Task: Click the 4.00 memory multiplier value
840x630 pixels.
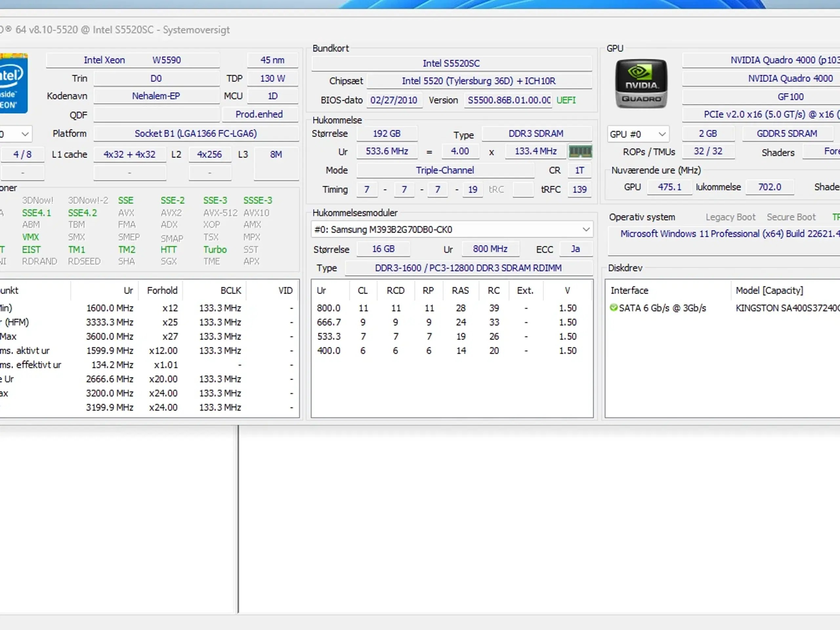Action: [460, 151]
